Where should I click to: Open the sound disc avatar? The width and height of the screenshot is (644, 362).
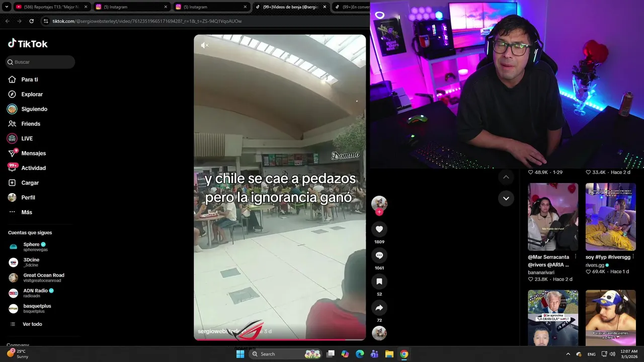click(x=379, y=333)
